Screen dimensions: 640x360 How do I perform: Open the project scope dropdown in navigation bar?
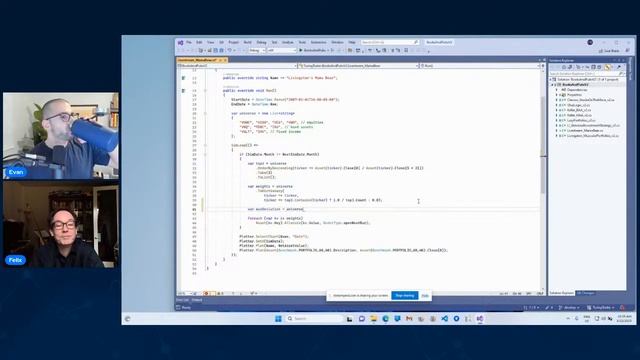238,65
